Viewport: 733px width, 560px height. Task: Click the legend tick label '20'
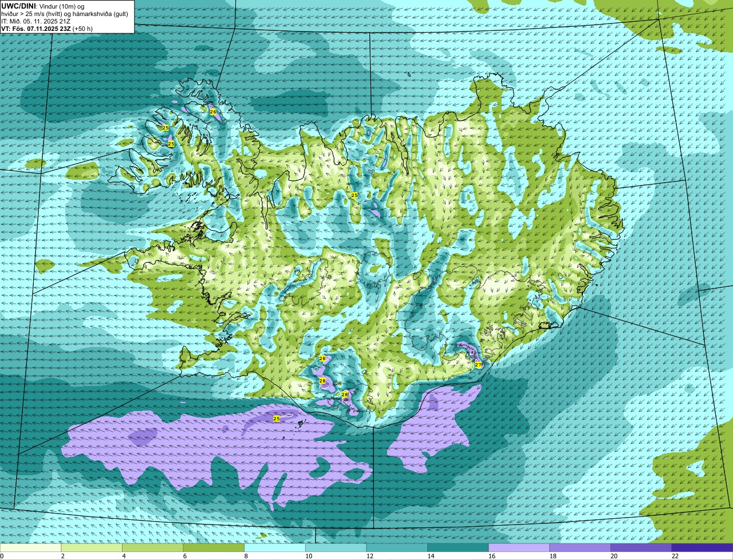(614, 556)
